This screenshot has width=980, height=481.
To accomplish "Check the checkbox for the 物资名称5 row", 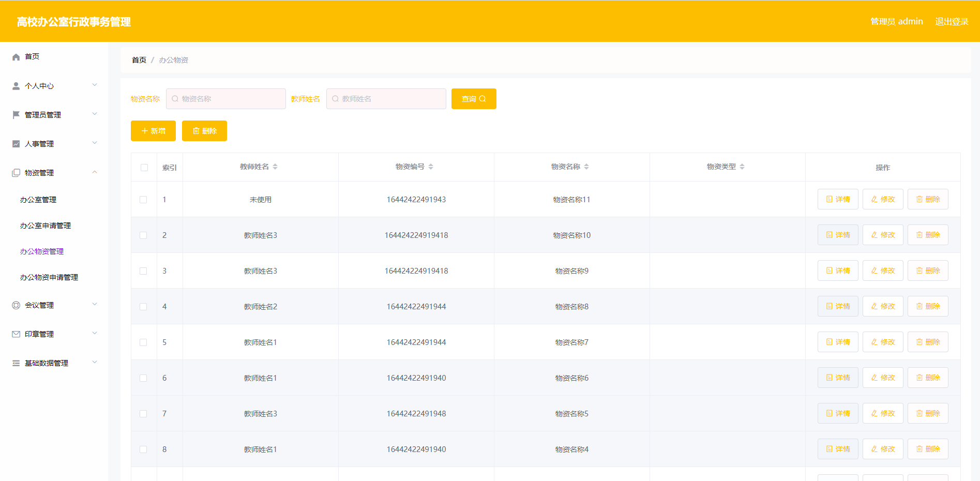I will pyautogui.click(x=143, y=414).
